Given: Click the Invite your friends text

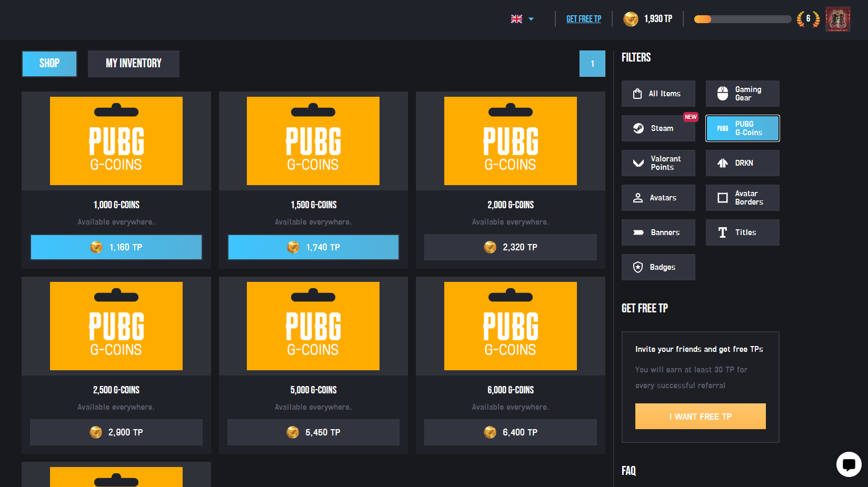Looking at the screenshot, I should [x=699, y=349].
